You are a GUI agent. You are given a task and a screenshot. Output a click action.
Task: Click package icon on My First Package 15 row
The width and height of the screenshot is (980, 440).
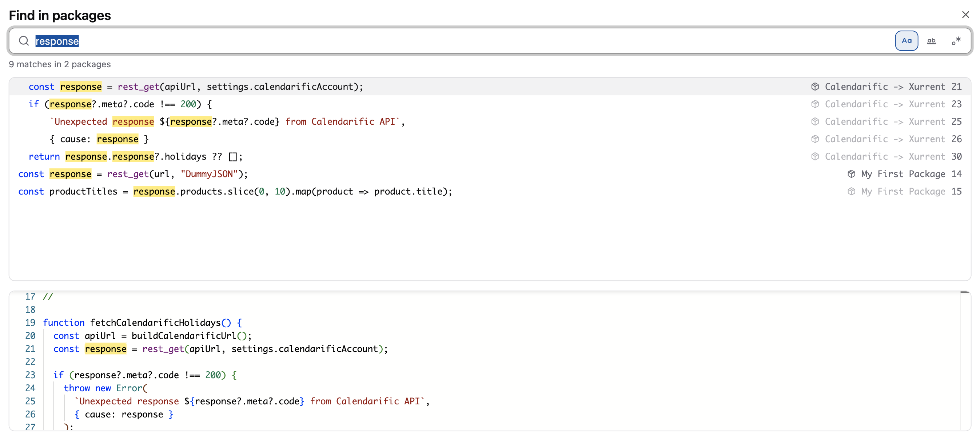(852, 192)
